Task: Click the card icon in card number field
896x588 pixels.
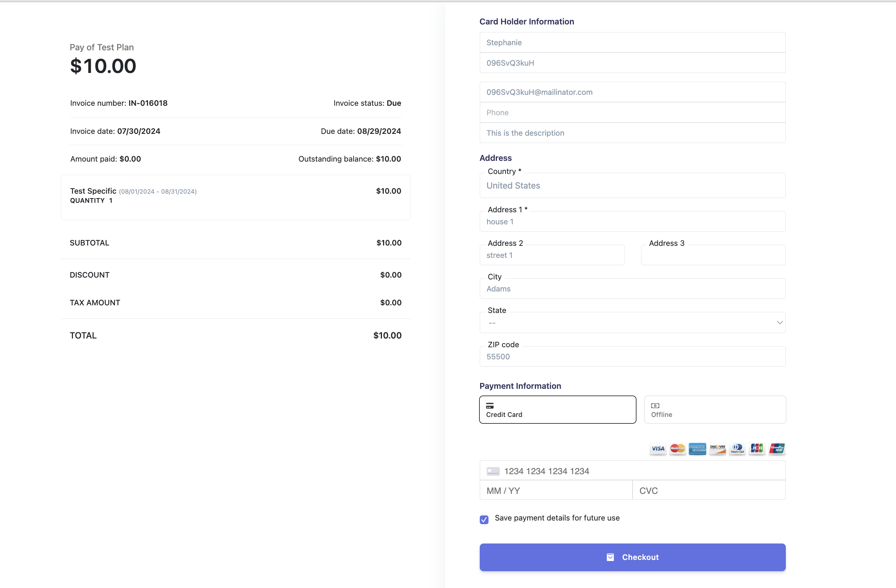Action: [x=493, y=471]
